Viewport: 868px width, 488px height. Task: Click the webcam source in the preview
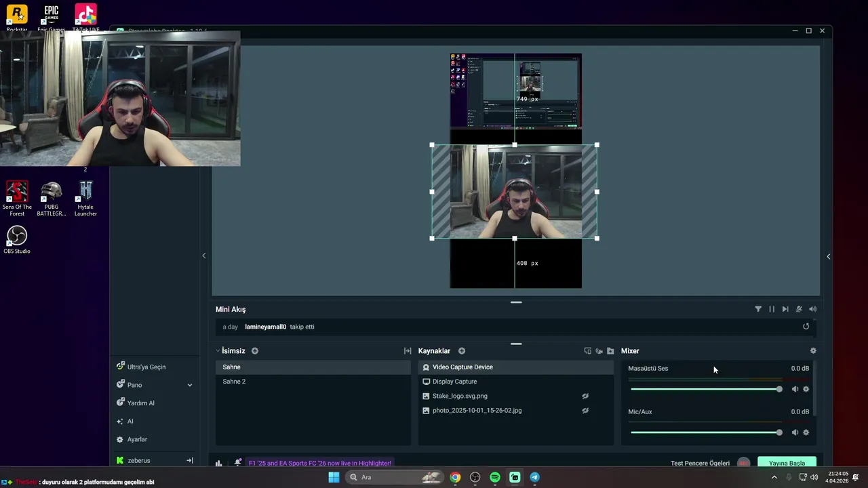(515, 192)
